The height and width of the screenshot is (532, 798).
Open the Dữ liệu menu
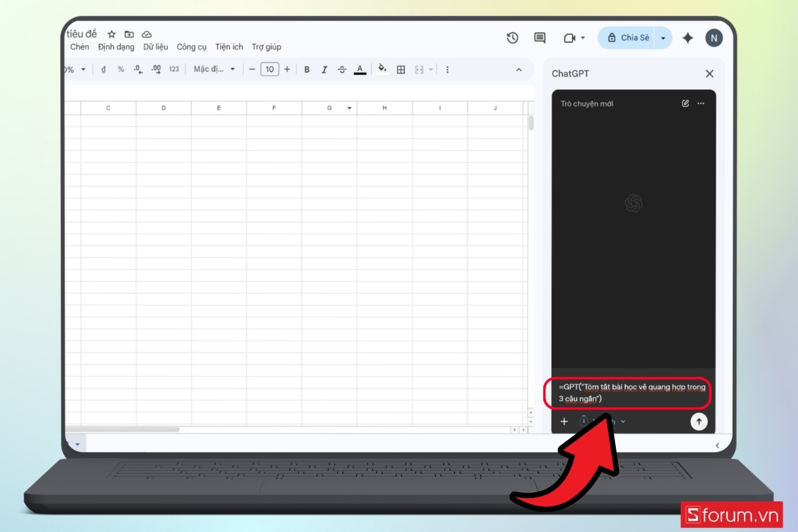pyautogui.click(x=156, y=47)
